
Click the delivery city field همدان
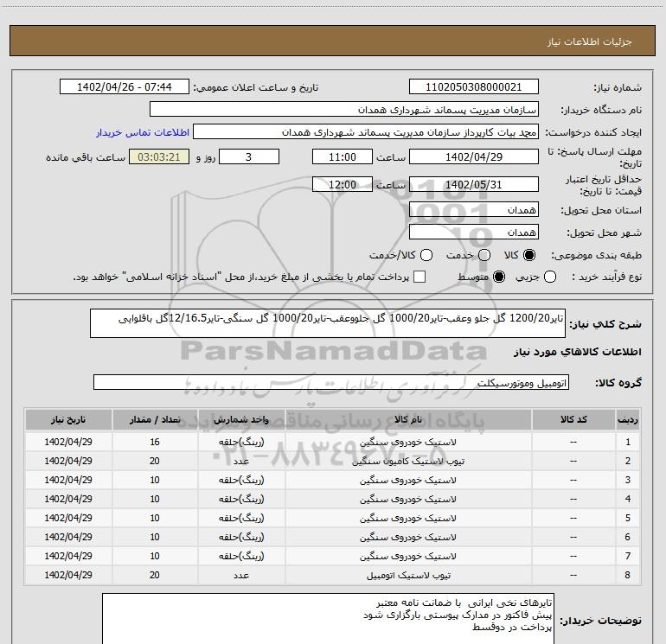[x=474, y=232]
